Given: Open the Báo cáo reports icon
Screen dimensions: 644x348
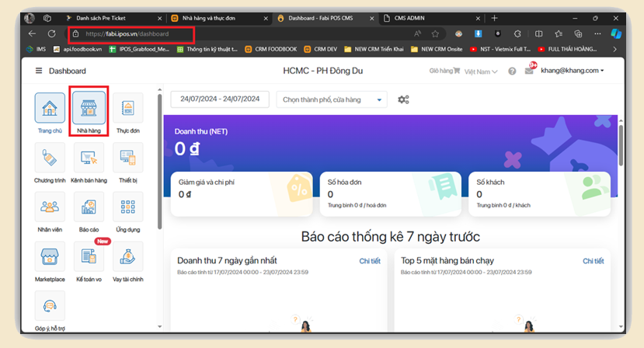Looking at the screenshot, I should point(89,207).
